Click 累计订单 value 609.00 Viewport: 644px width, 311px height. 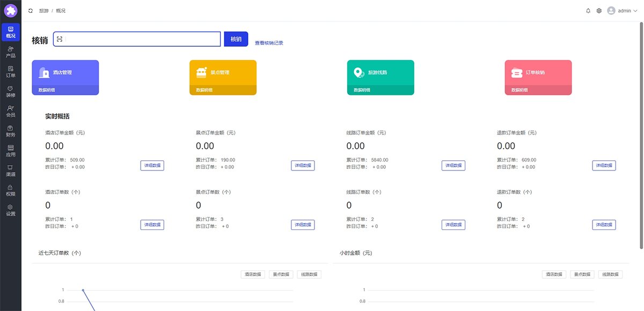[x=529, y=160]
